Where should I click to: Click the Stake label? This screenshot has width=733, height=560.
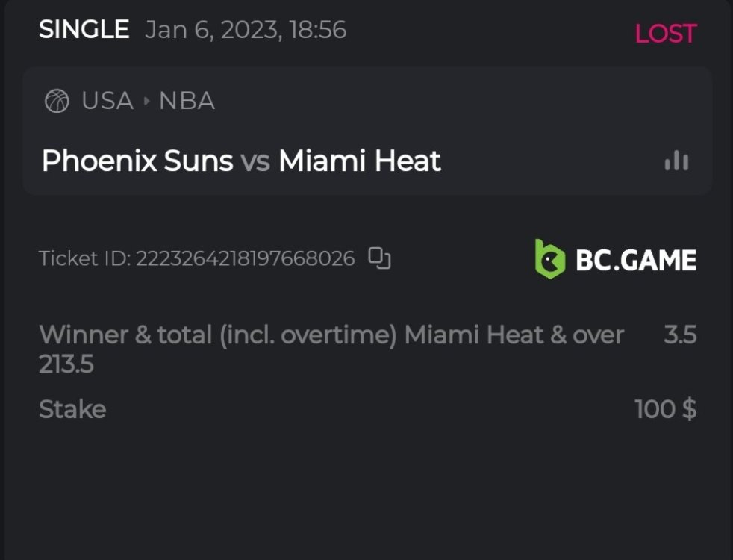[72, 409]
